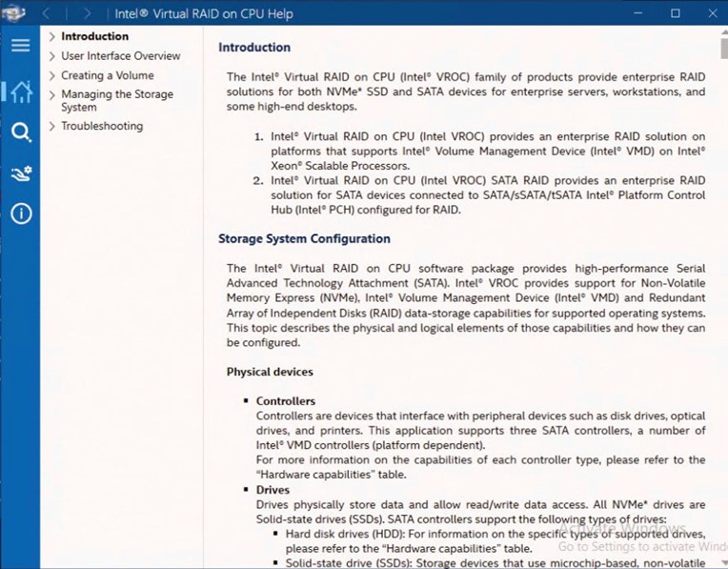Image resolution: width=728 pixels, height=569 pixels.
Task: Select the Introduction topic
Action: pyautogui.click(x=94, y=36)
